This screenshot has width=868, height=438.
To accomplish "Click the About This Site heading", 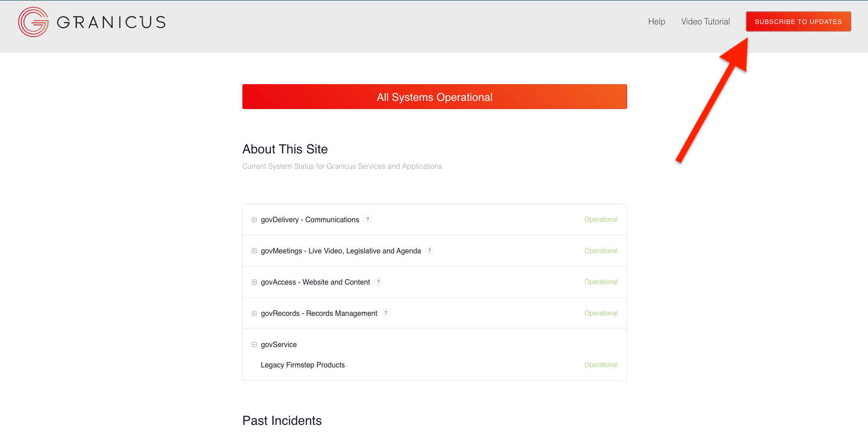I will click(285, 149).
